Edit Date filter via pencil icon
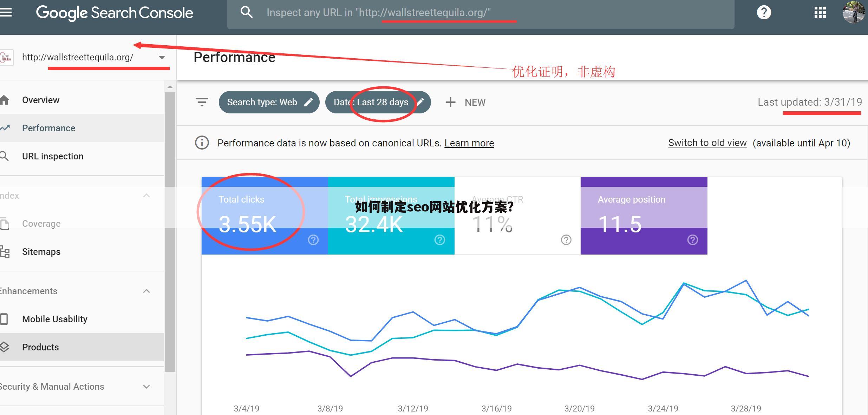 pos(420,102)
